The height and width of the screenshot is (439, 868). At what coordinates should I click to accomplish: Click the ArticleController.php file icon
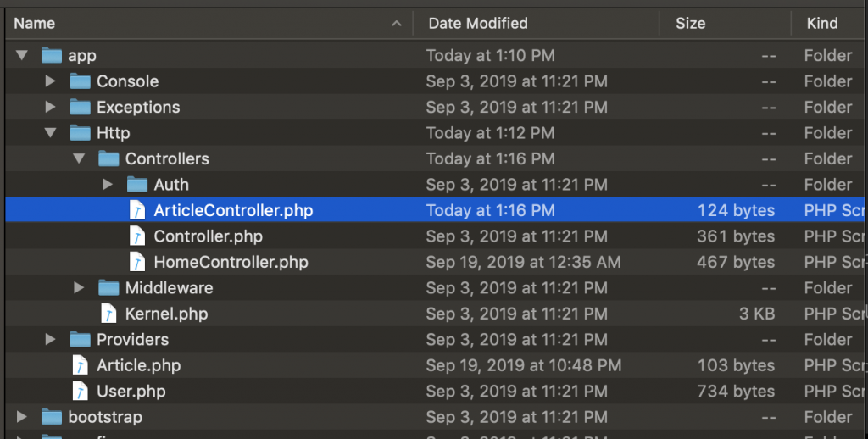(x=137, y=210)
